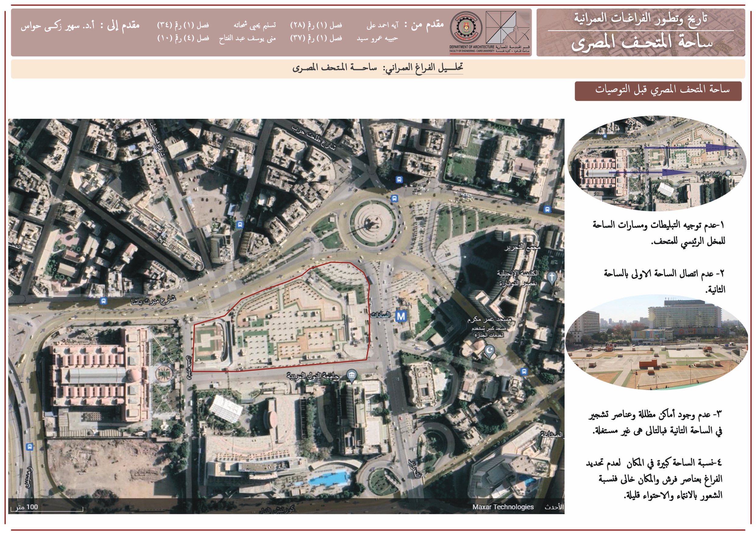Click the square Architecture Department geometric logo
This screenshot has width=756, height=535.
(507, 27)
